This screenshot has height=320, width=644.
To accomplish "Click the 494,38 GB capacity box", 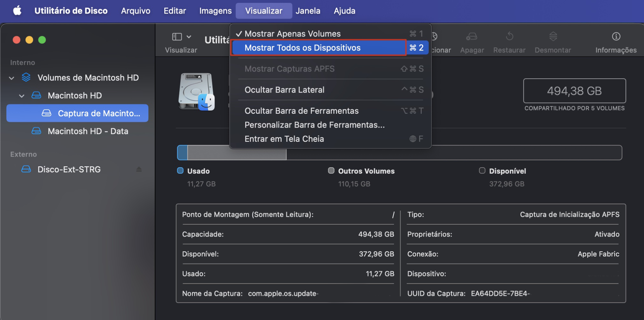I will coord(574,91).
